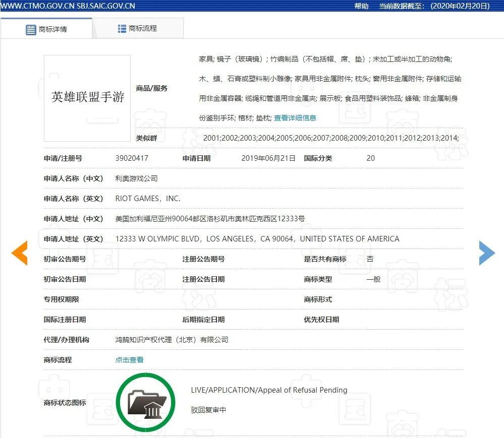The image size is (504, 438).
Task: Click the list icon on 商标流程 tab
Action: (x=122, y=29)
